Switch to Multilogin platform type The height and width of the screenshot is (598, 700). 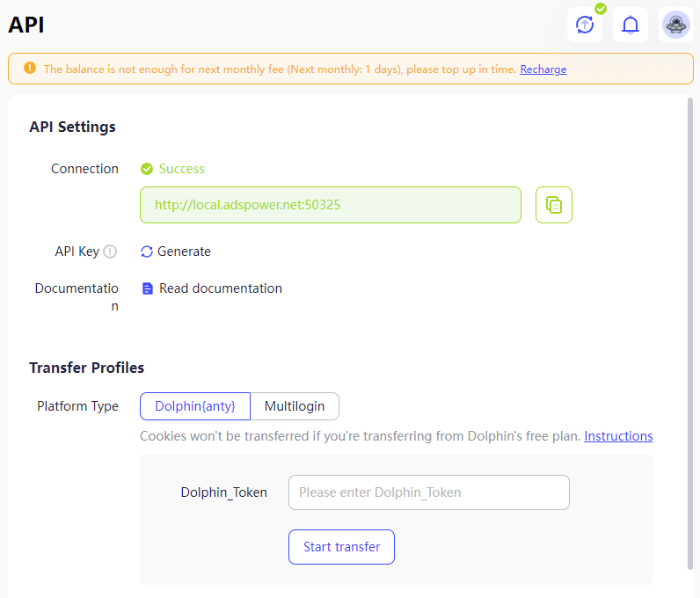pos(295,406)
